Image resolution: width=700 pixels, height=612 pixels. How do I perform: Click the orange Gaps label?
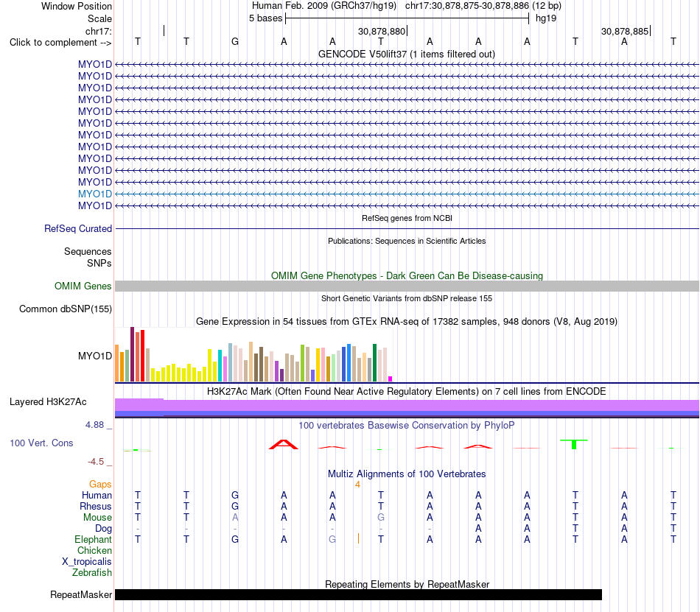[x=100, y=485]
